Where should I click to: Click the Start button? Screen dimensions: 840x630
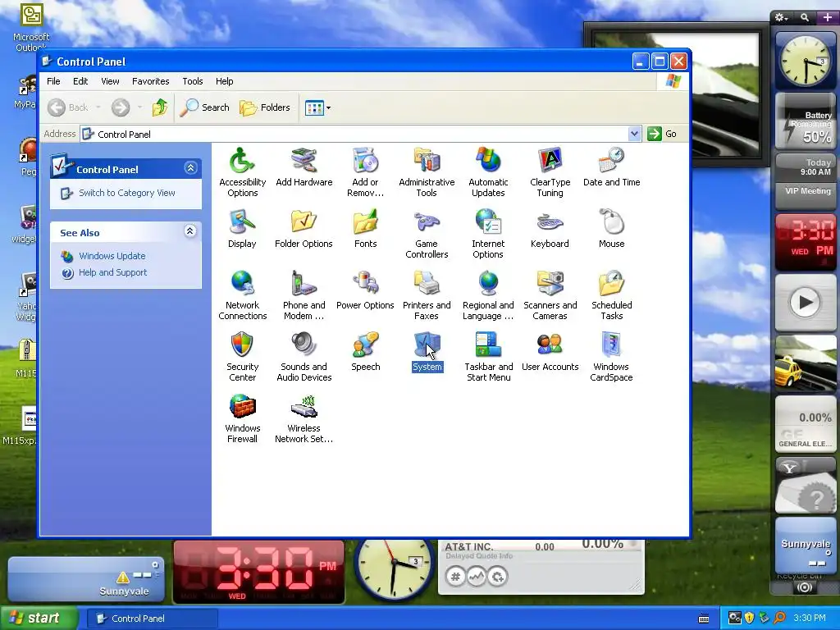point(39,619)
